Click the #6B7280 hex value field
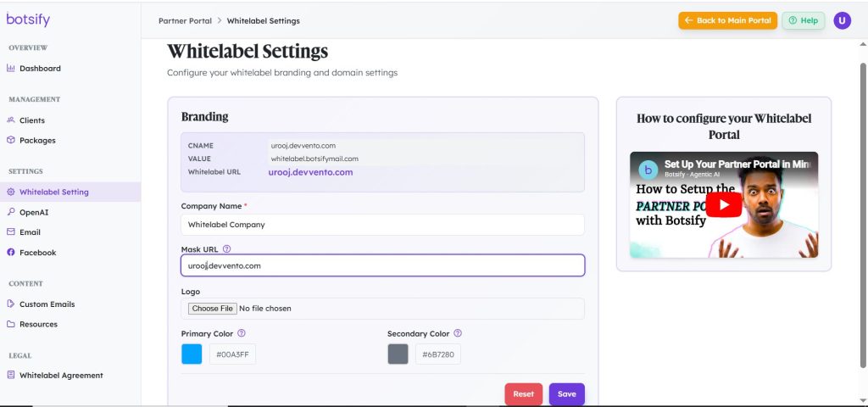The image size is (868, 407). point(438,354)
